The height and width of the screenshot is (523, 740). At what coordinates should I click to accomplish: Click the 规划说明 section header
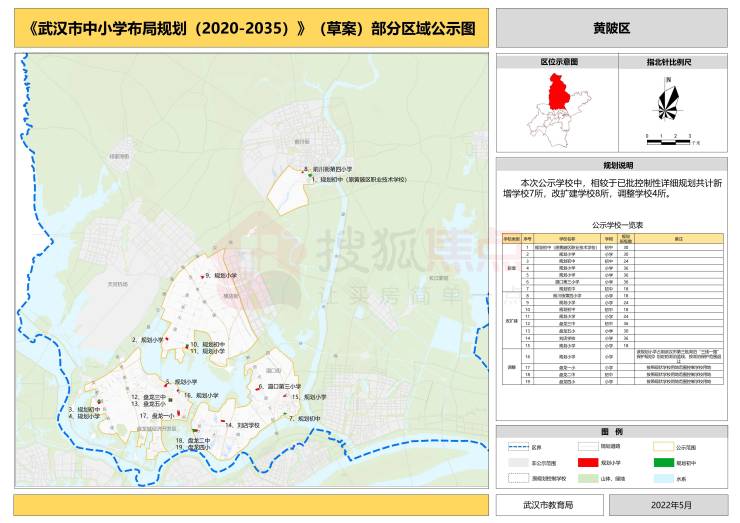click(x=611, y=164)
